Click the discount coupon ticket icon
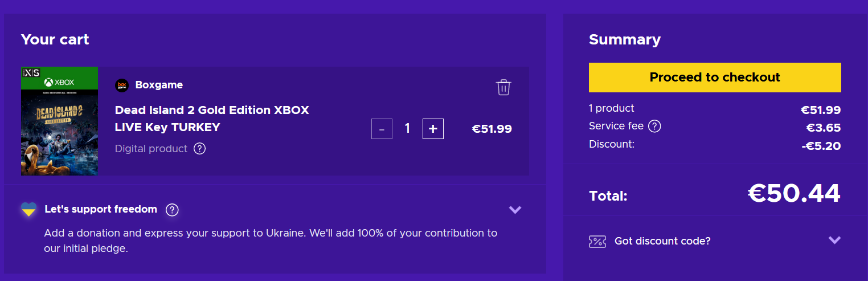The image size is (868, 281). pos(597,241)
